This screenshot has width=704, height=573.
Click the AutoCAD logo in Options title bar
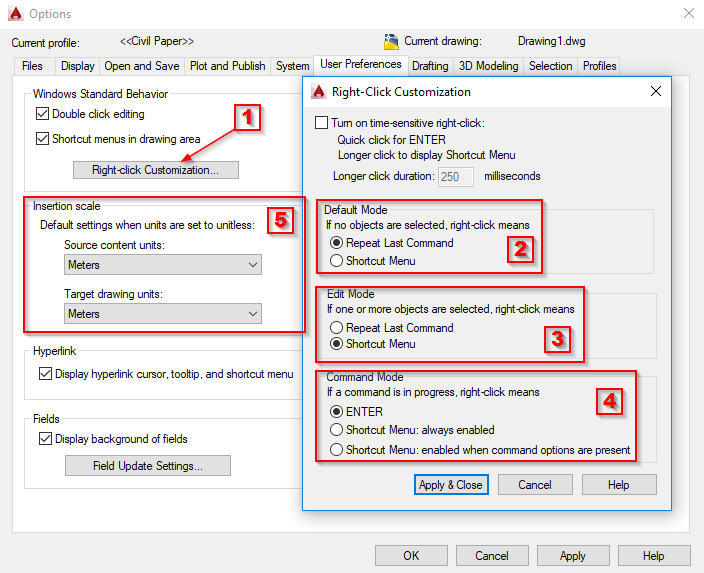[x=15, y=13]
